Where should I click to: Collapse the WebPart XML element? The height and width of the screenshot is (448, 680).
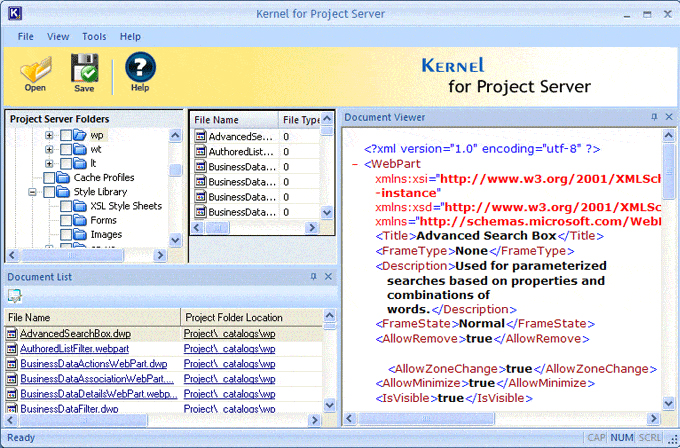[355, 164]
